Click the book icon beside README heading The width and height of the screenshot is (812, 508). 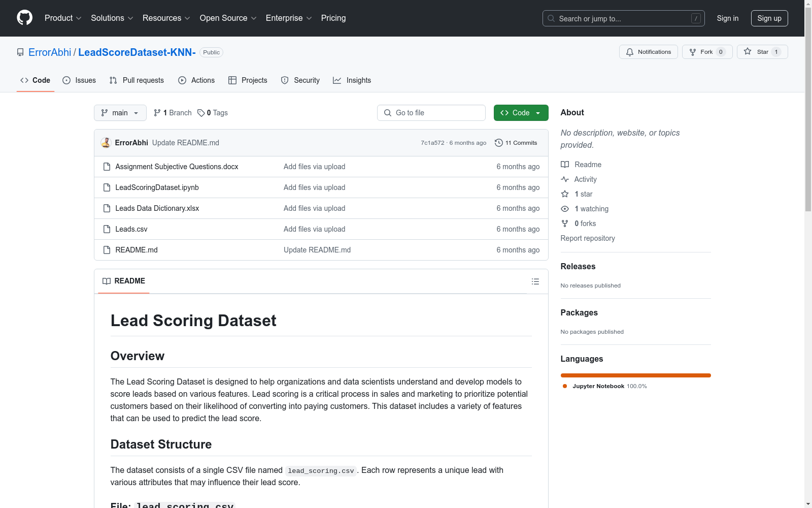107,281
